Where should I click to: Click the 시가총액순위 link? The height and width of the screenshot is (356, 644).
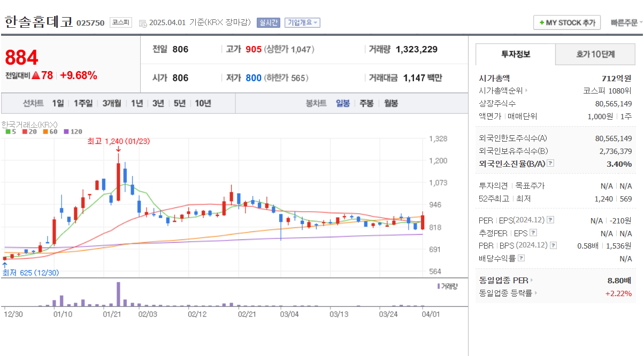501,90
